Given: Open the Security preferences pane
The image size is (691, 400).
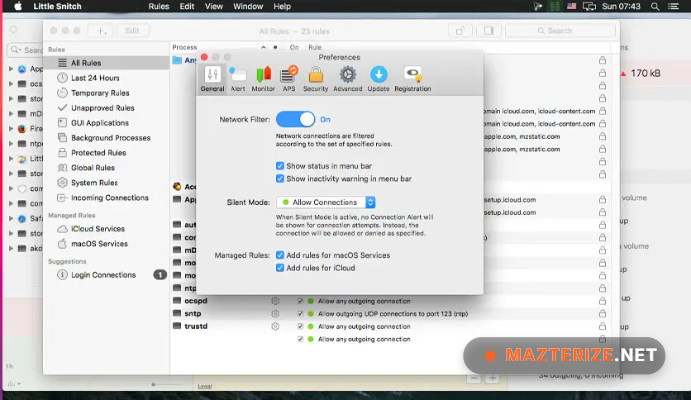Looking at the screenshot, I should [316, 79].
